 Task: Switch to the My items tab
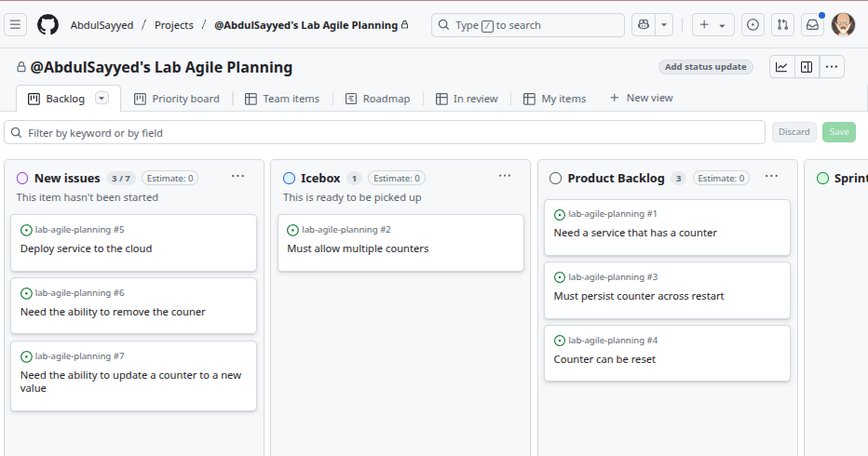click(555, 99)
